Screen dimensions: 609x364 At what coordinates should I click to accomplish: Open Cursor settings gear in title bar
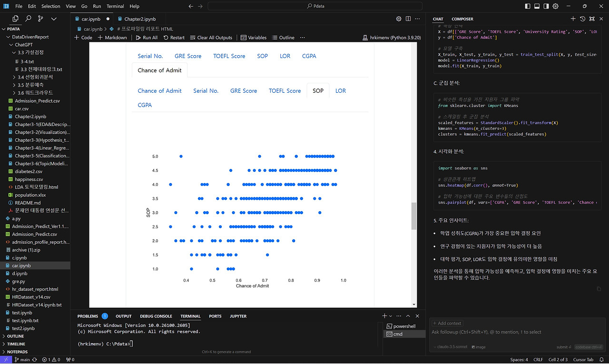[556, 6]
